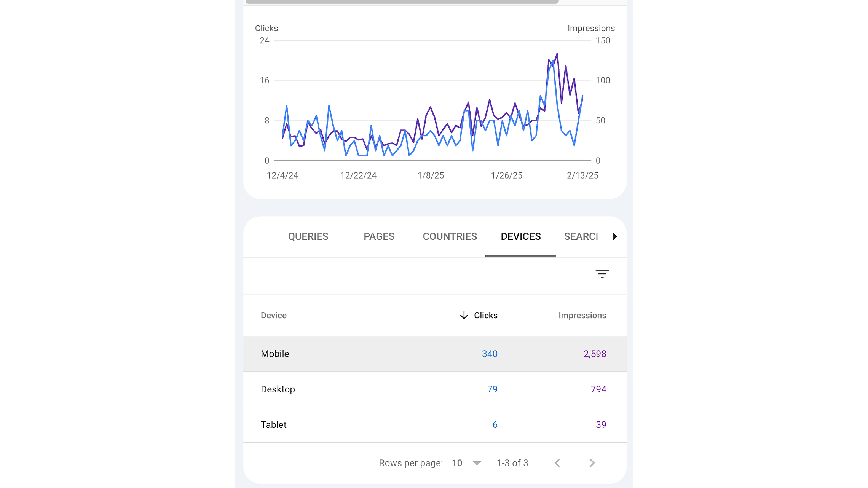The image size is (868, 488).
Task: Select the Desktop device row
Action: click(278, 389)
